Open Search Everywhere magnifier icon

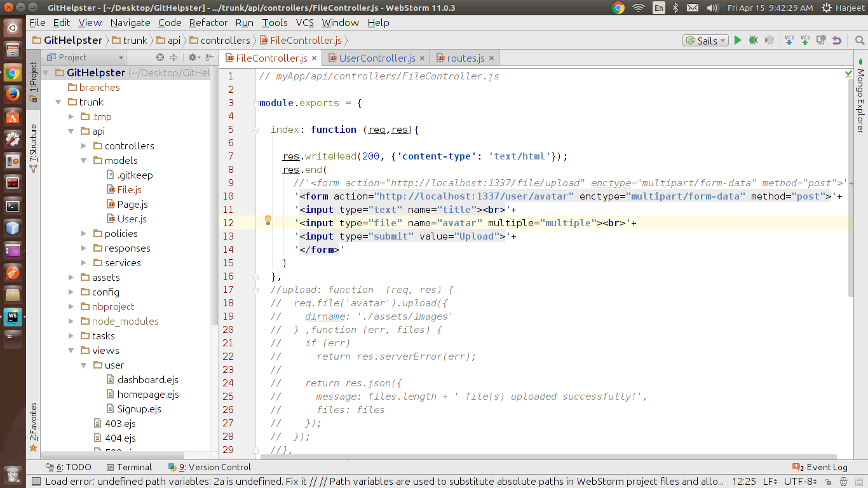point(858,40)
